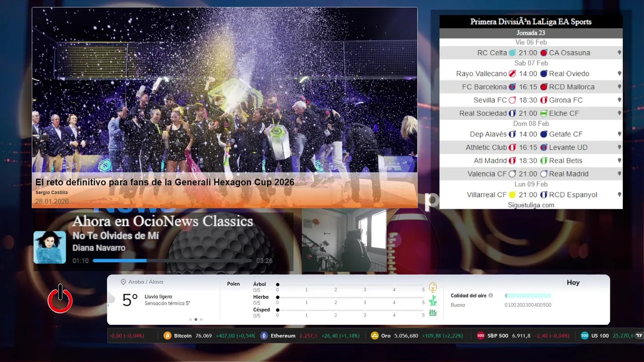Click song title No Te Olvides de Mí
Image resolution: width=644 pixels, height=362 pixels.
tap(116, 236)
